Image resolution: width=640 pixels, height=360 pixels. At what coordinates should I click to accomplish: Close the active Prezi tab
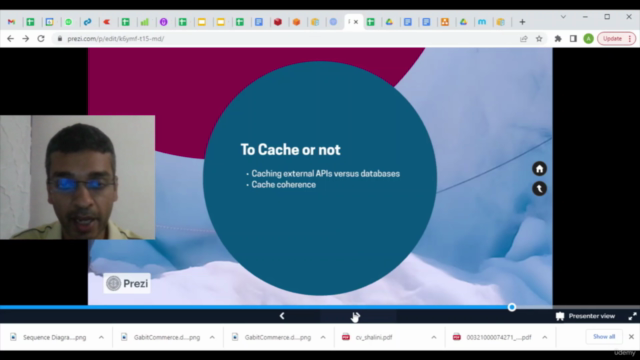tap(356, 22)
